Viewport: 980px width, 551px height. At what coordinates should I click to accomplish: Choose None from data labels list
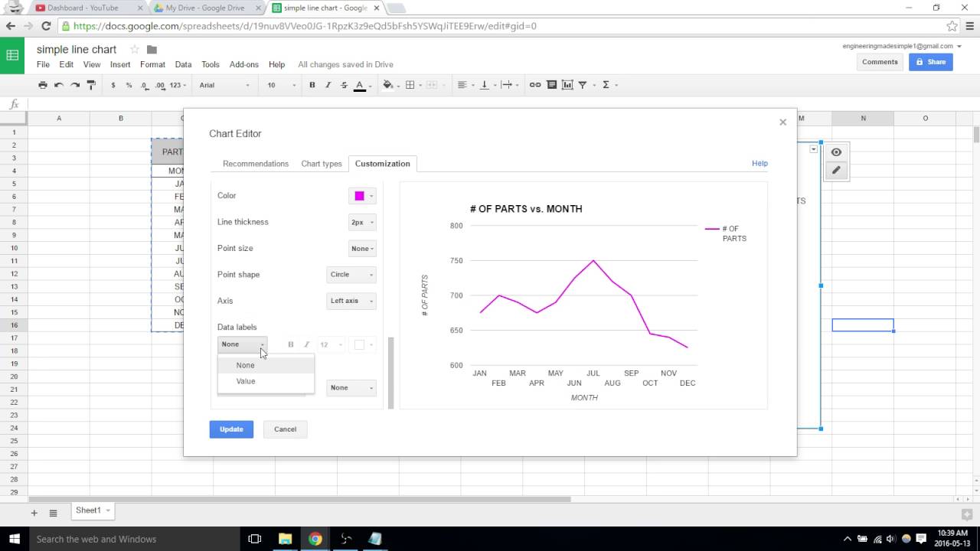coord(266,365)
